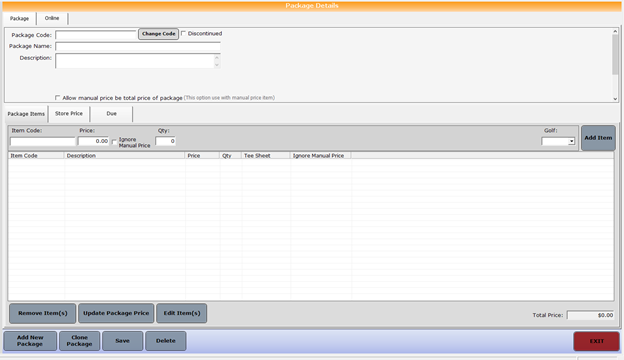Click the Add New Package button
Viewport: 624px width, 360px height.
[30, 341]
